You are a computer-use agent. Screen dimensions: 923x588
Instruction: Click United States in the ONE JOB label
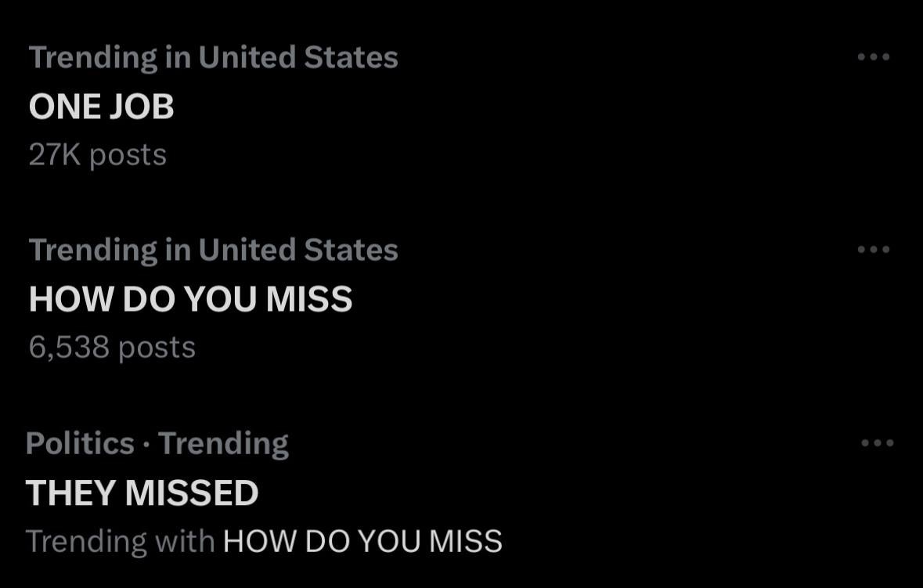297,57
